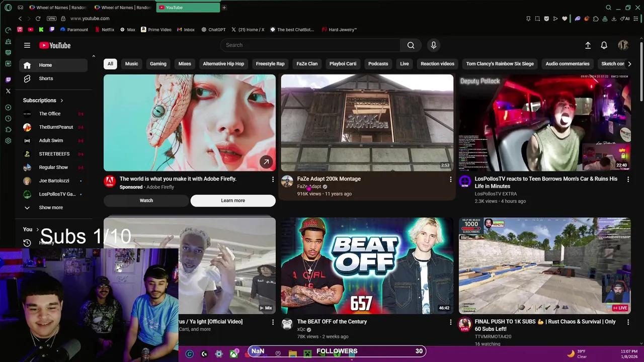
Task: Expand the You section chevron
Action: click(x=37, y=230)
